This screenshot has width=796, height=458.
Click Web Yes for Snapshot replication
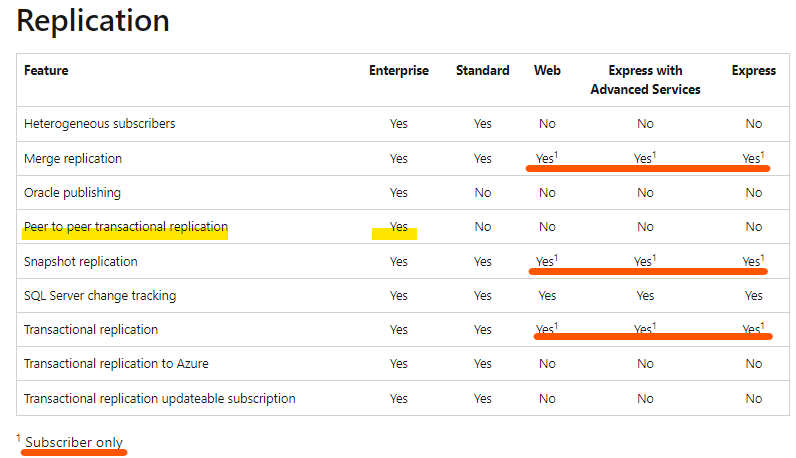(547, 260)
